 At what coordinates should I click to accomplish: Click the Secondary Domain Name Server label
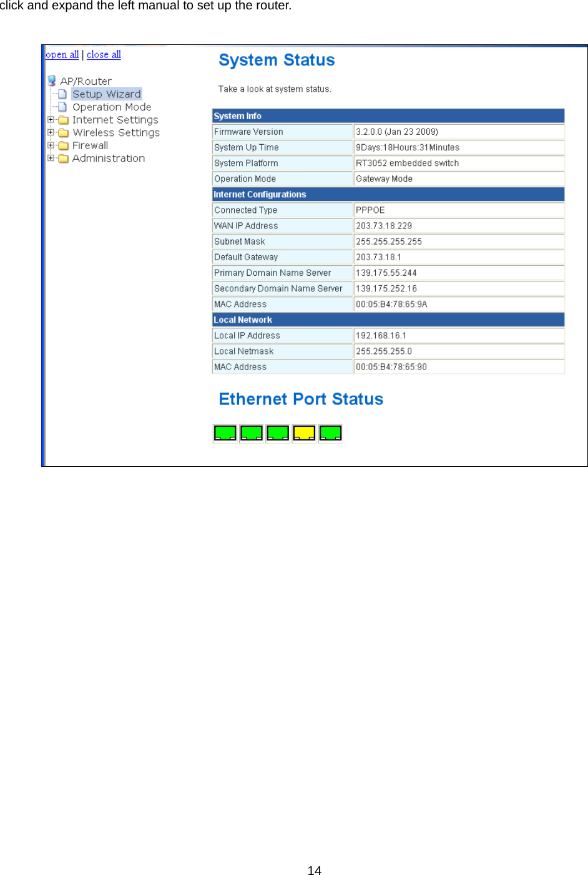[278, 288]
